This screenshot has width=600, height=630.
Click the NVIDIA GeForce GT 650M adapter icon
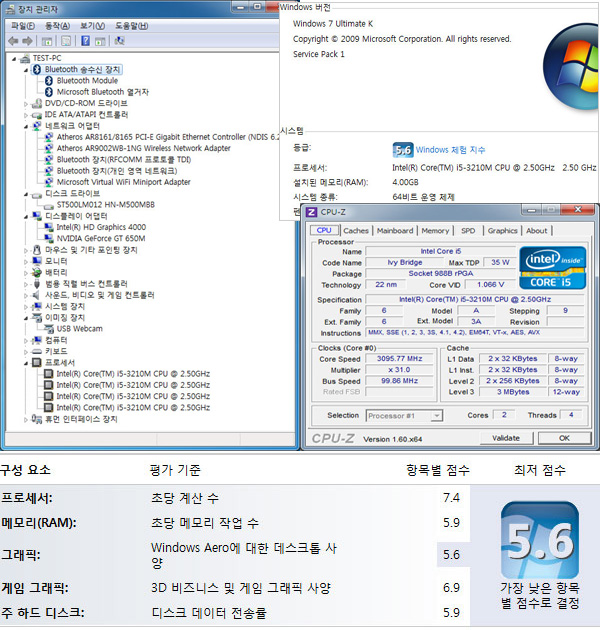click(x=49, y=239)
